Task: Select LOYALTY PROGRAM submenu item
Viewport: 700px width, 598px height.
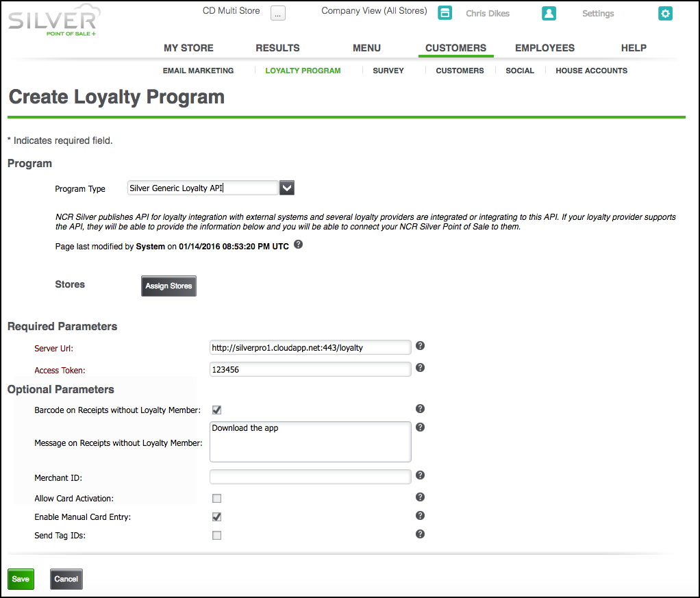Action: [x=303, y=71]
